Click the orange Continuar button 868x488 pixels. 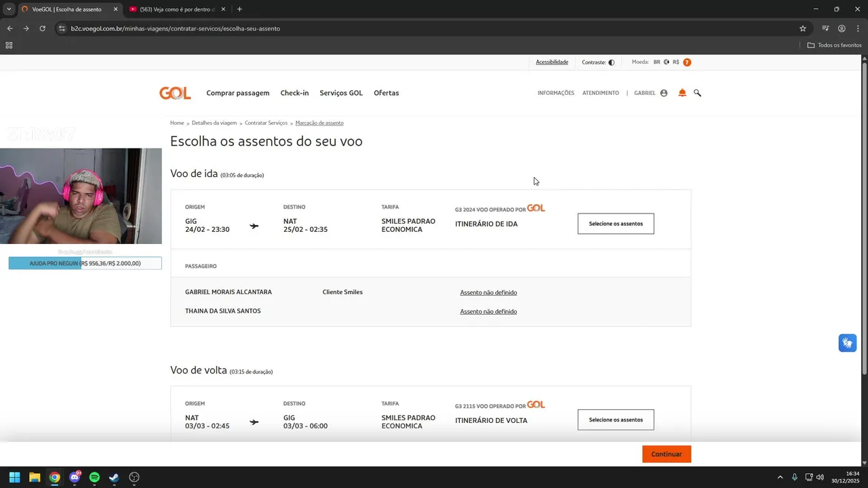pos(667,454)
